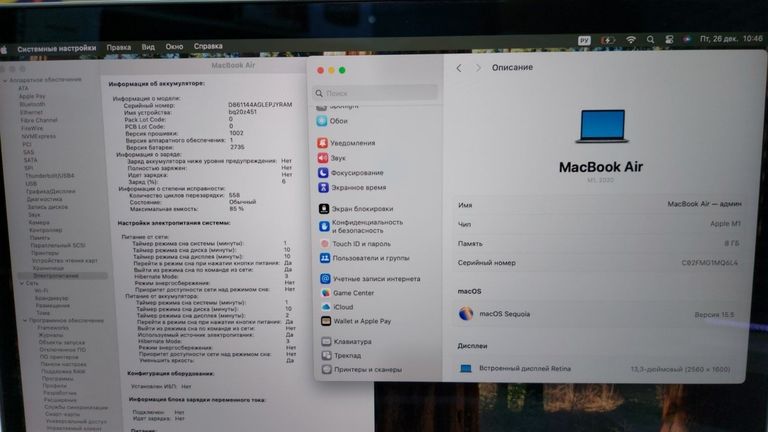The width and height of the screenshot is (768, 432).
Task: Click the Максимальная емкость 85 % value
Action: (x=237, y=209)
